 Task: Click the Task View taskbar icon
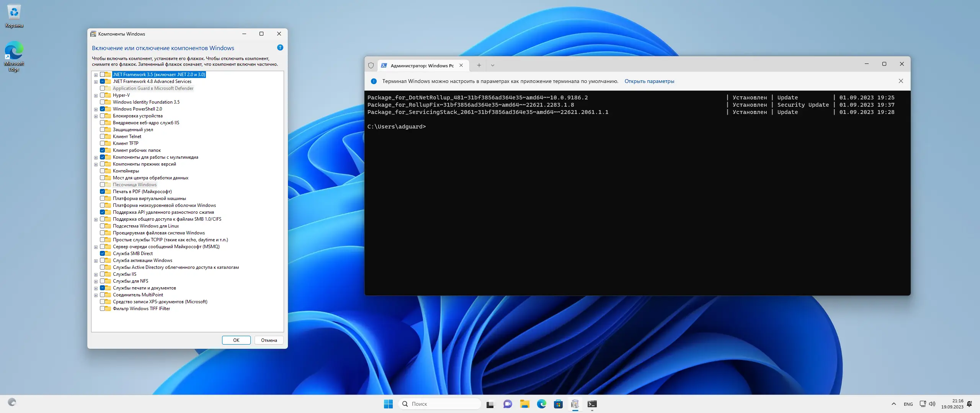tap(490, 404)
